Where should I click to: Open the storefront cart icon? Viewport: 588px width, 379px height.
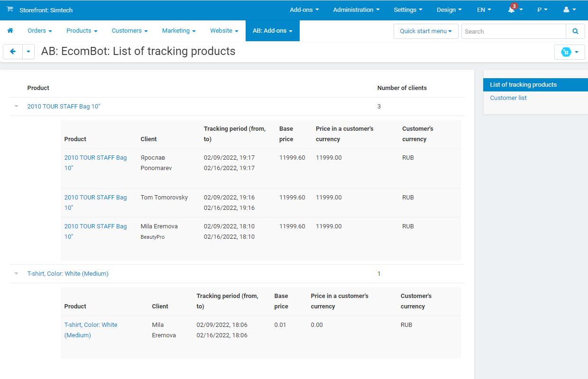9,9
